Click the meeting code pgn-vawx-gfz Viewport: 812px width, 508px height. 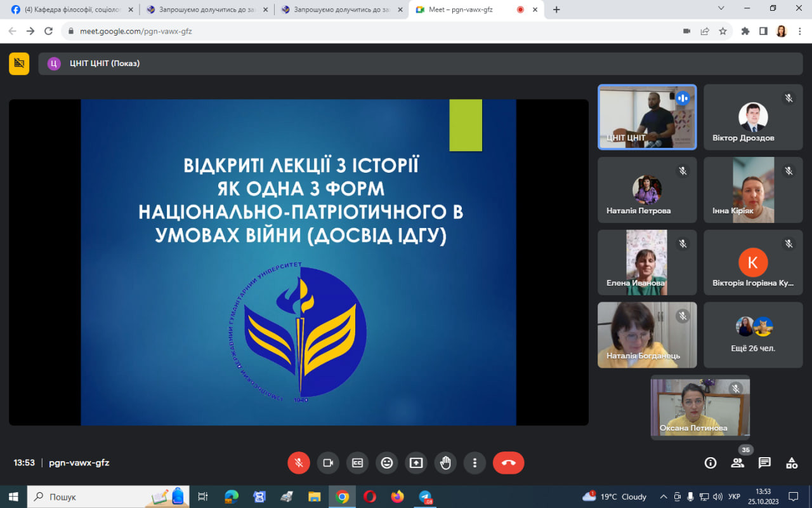(79, 463)
